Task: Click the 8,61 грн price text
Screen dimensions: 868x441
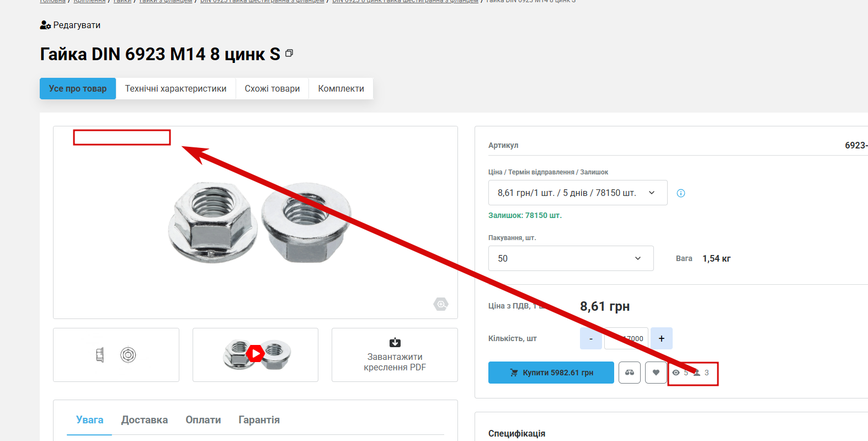Action: (x=605, y=306)
